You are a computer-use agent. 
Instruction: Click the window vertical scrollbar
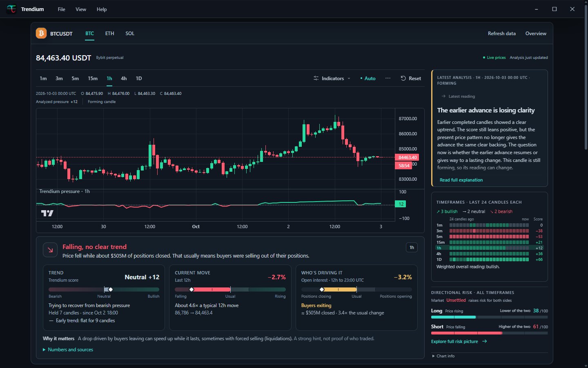point(586,78)
